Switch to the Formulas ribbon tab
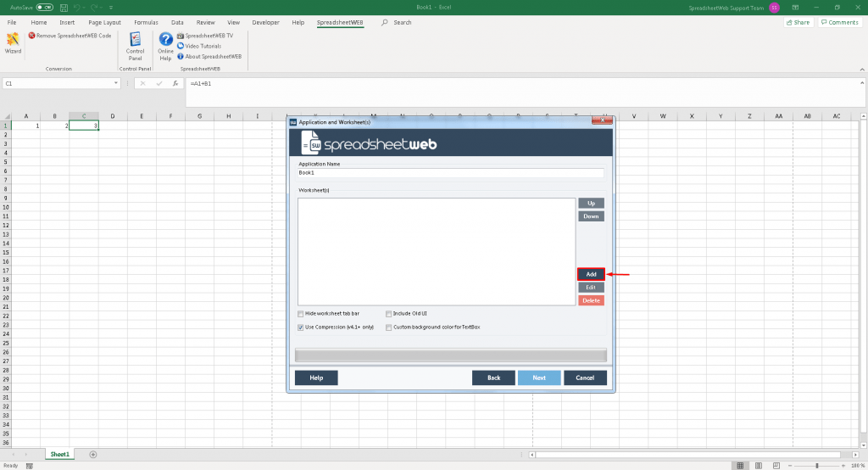Screen dimensions: 868x470 [146, 23]
